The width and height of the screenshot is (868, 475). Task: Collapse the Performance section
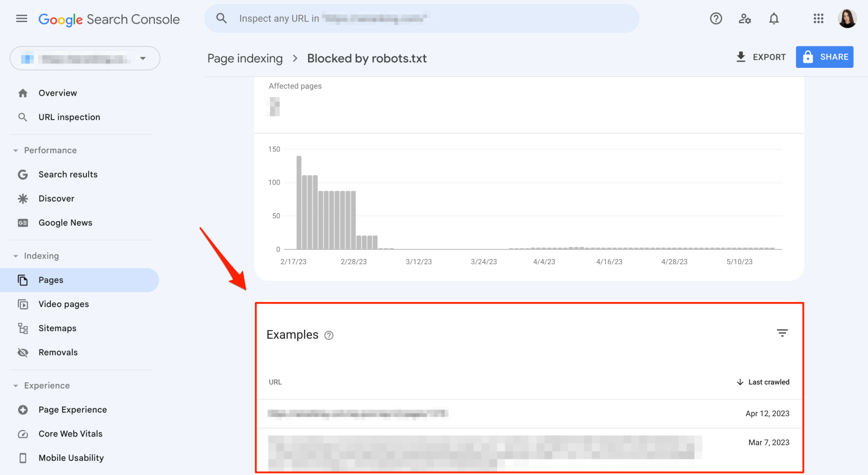click(x=16, y=150)
